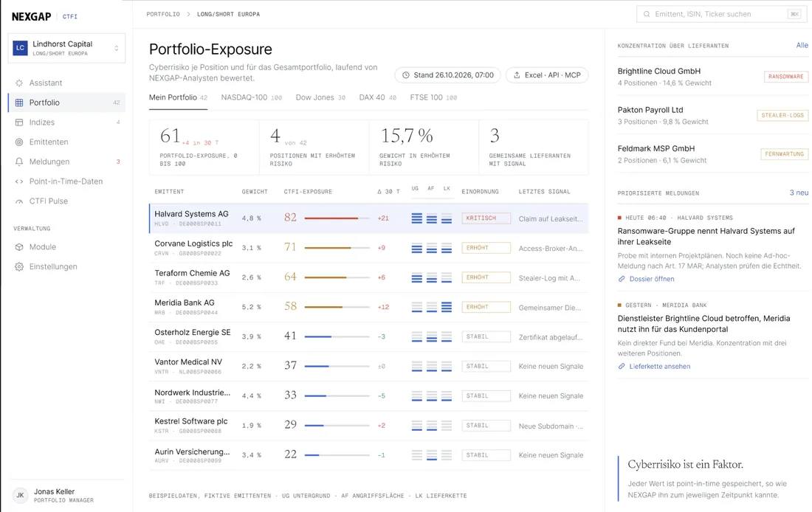Click Nordwerk Industrie row name
The width and height of the screenshot is (812, 512).
192,392
